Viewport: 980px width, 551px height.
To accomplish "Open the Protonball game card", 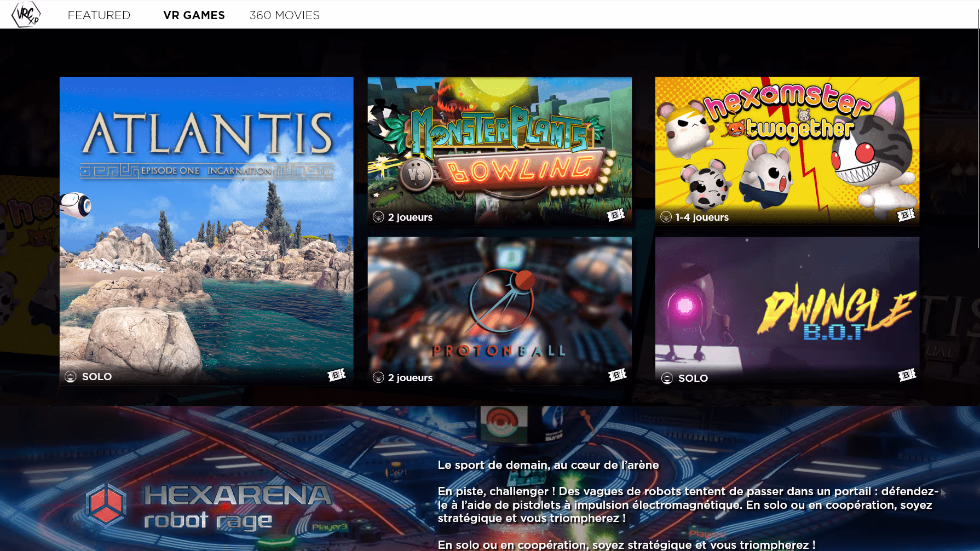I will point(500,311).
